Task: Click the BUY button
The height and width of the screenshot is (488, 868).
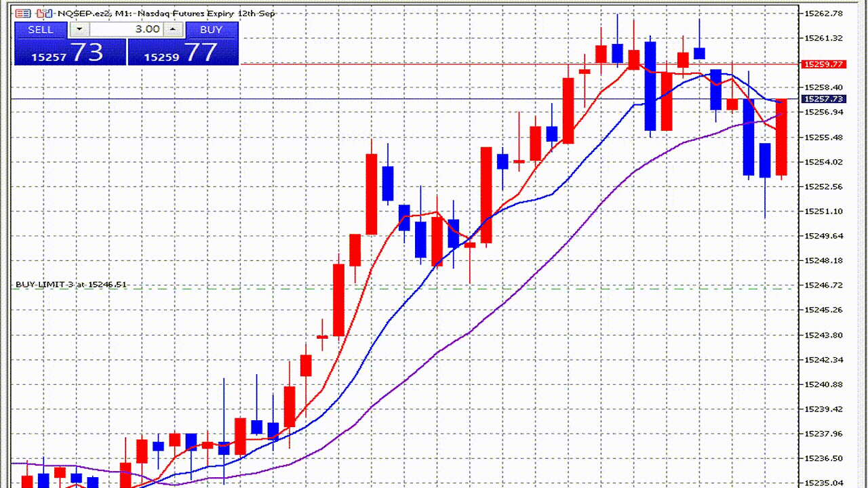Action: 212,30
